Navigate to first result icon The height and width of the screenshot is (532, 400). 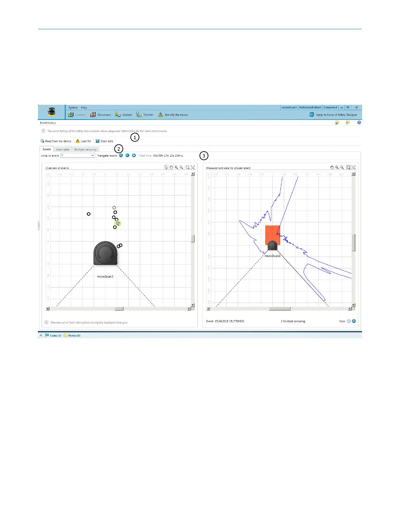tap(121, 155)
